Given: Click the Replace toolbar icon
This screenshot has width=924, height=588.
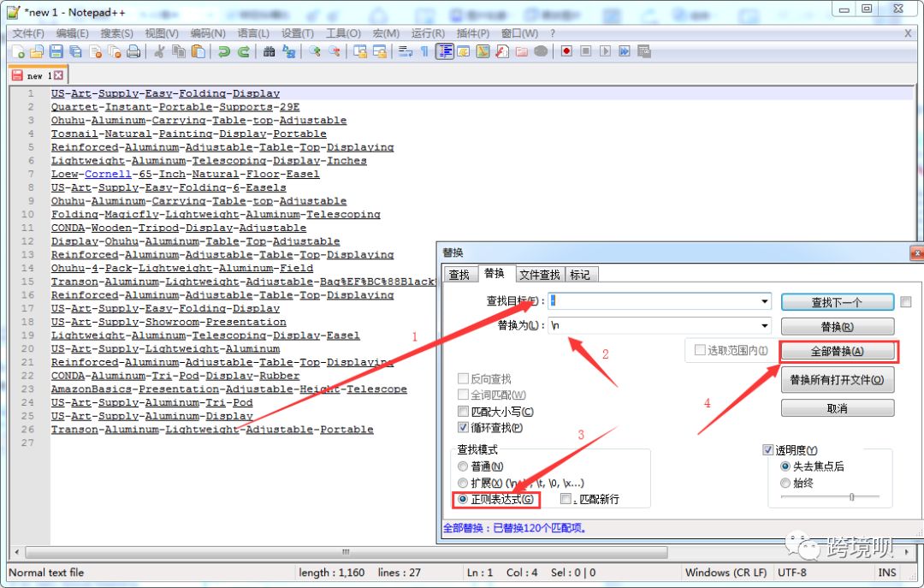Looking at the screenshot, I should point(289,52).
